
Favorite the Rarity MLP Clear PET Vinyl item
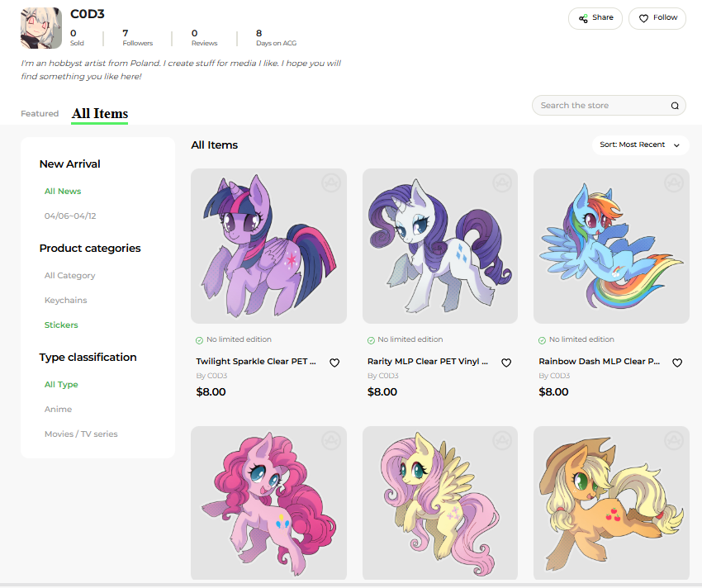pyautogui.click(x=506, y=363)
